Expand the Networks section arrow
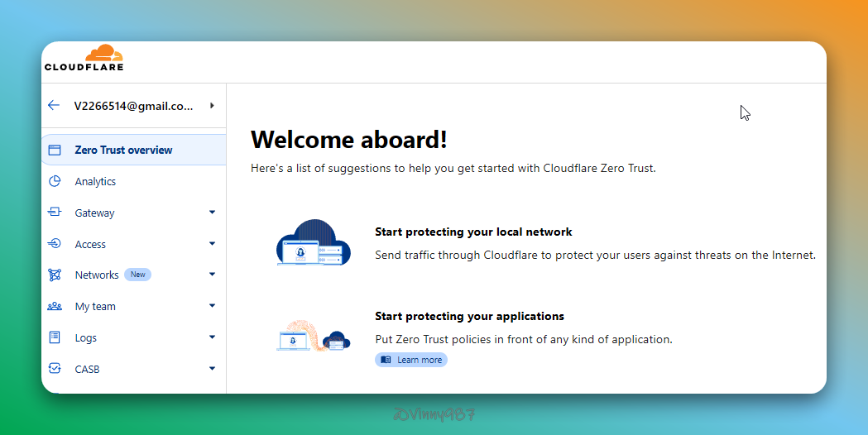The image size is (868, 435). 212,275
